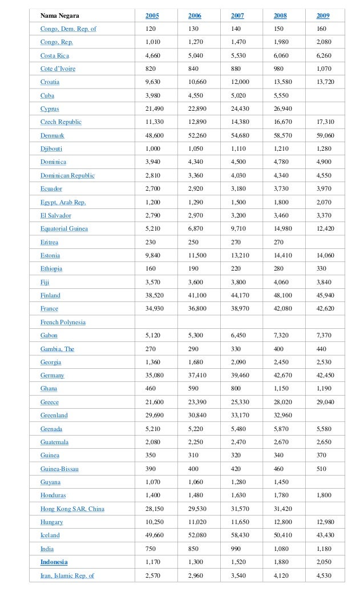364x600 pixels.
Task: Click the Egypt, Arab Rep. link
Action: pos(63,203)
